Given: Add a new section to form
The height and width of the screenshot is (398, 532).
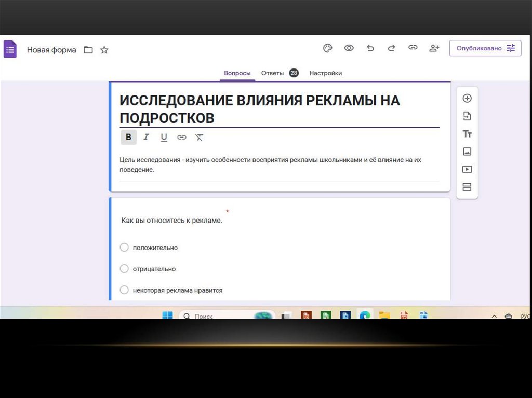Looking at the screenshot, I should pyautogui.click(x=467, y=187).
